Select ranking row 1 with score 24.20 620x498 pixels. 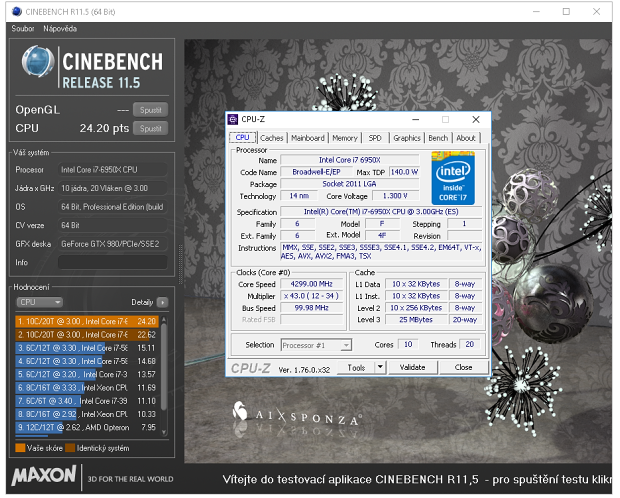[x=87, y=321]
